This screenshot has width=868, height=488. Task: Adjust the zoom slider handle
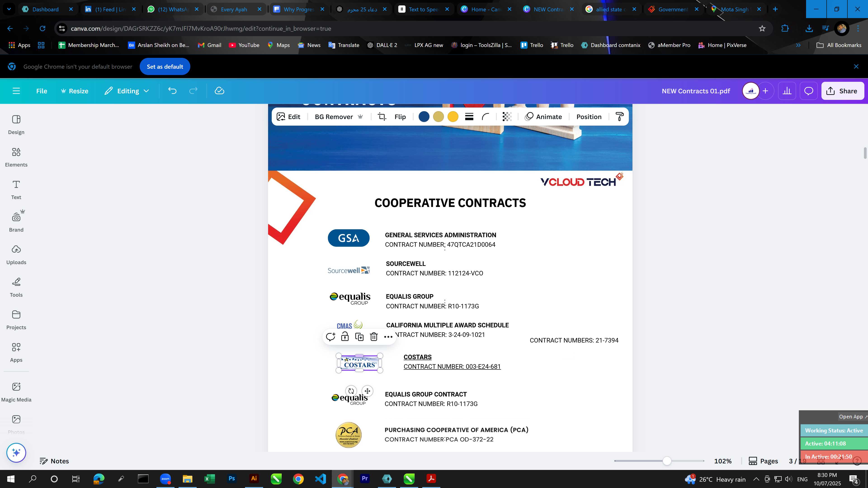click(x=667, y=461)
